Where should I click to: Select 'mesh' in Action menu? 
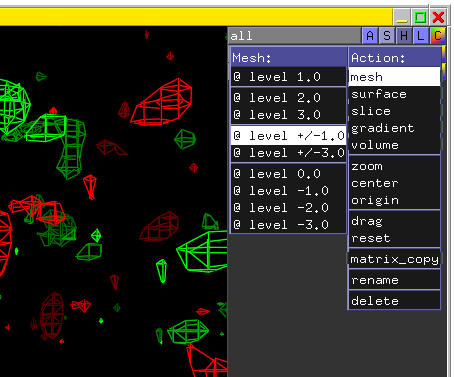coord(394,77)
